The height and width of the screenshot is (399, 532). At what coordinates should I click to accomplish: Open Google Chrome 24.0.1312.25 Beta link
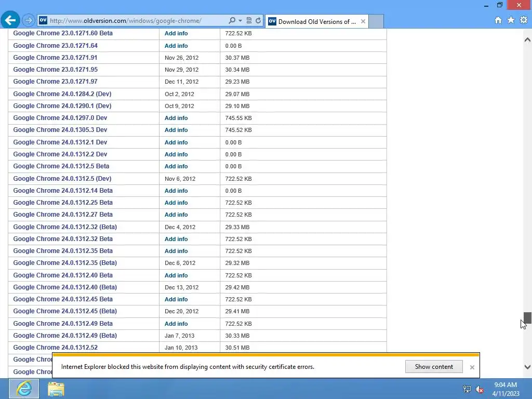pyautogui.click(x=63, y=203)
